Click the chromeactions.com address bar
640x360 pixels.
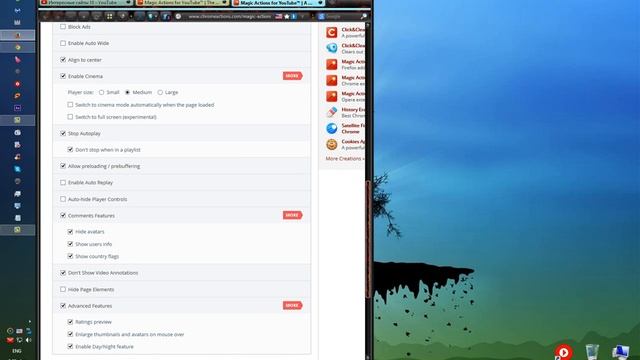click(x=229, y=16)
